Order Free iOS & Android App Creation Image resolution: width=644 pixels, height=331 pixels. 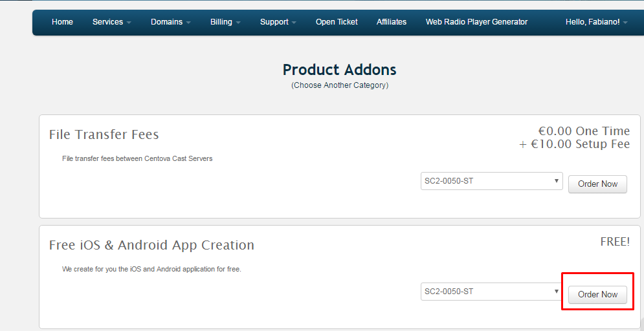pos(597,295)
